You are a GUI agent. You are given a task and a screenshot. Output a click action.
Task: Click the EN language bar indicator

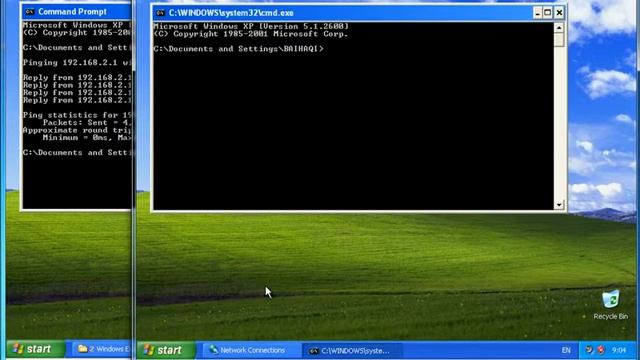point(566,350)
